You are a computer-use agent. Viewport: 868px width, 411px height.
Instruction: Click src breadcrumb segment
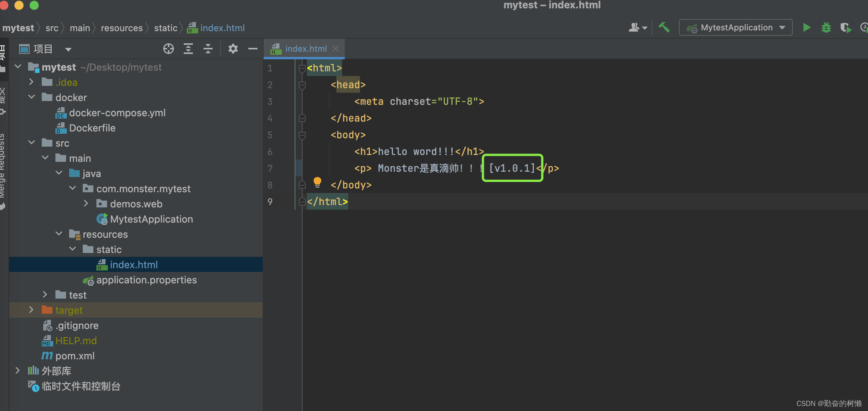(x=52, y=28)
